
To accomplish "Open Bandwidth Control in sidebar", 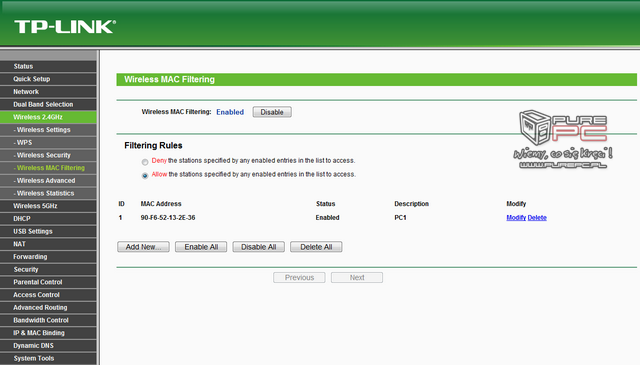I will pyautogui.click(x=48, y=320).
